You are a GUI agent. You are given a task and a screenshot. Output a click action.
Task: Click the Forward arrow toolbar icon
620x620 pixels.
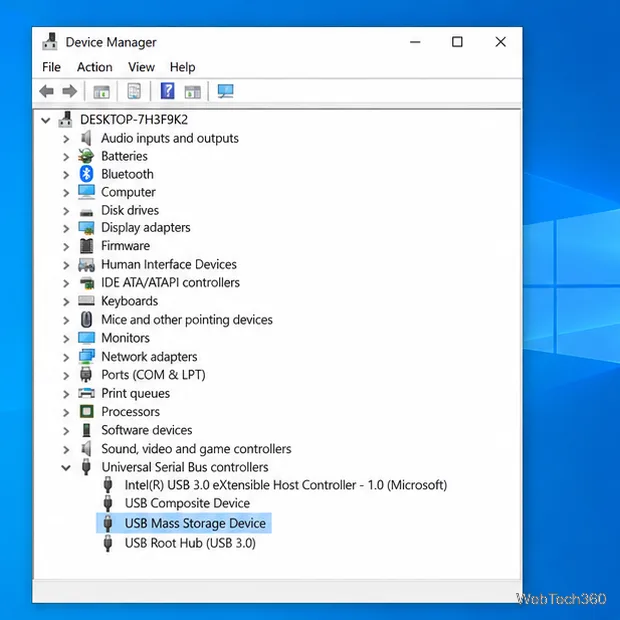(x=70, y=91)
